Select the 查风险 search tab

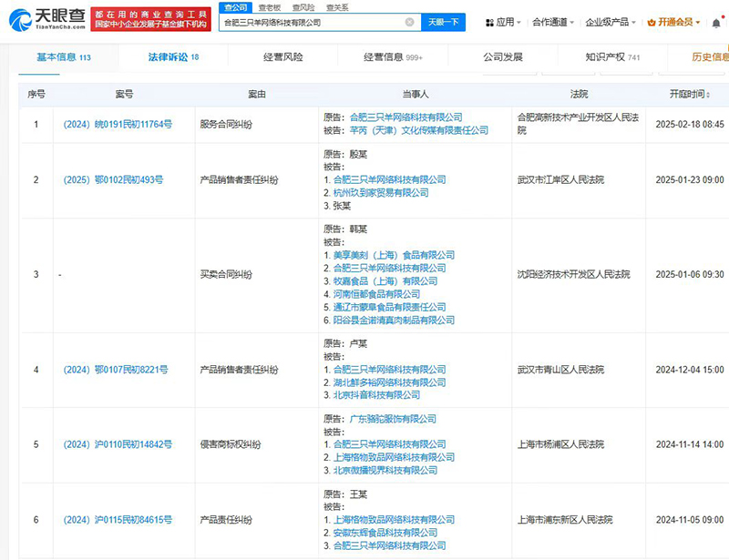[303, 7]
